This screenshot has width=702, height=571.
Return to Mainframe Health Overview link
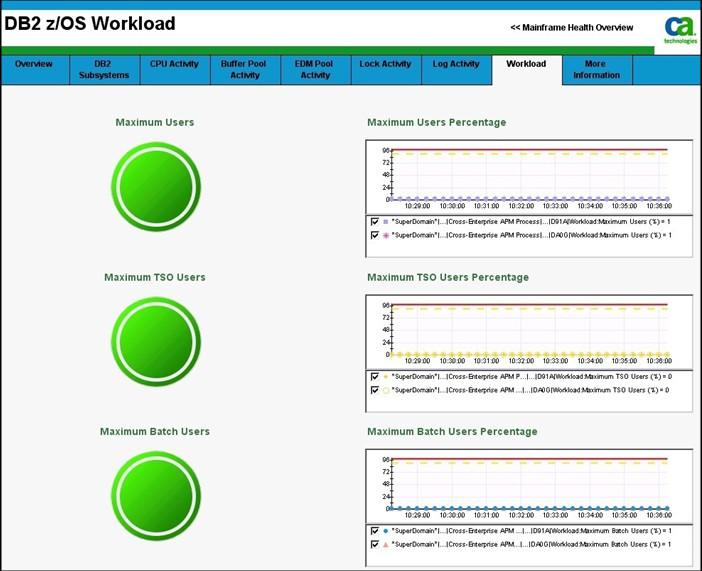click(572, 28)
